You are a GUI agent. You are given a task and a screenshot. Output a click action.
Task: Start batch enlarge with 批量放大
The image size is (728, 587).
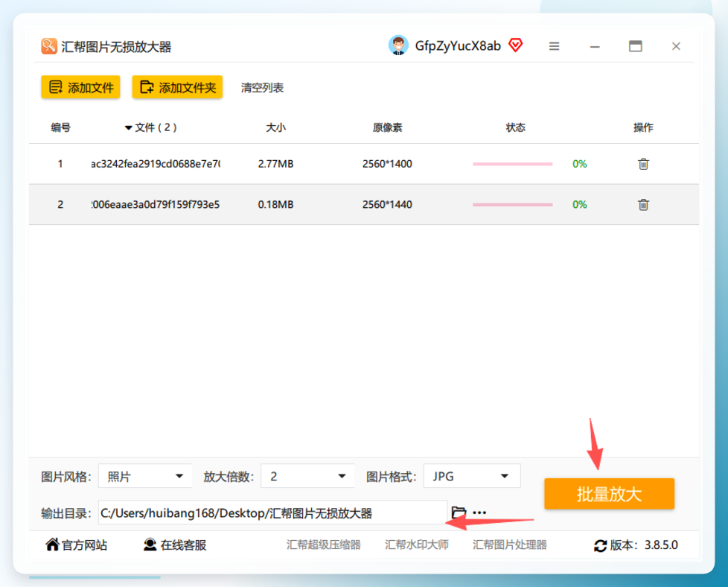[x=609, y=494]
